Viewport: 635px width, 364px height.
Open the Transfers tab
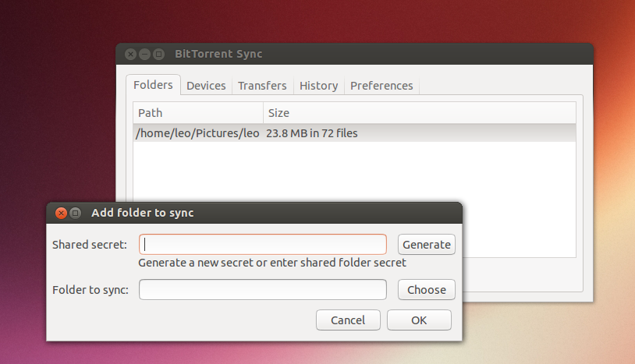(x=262, y=86)
